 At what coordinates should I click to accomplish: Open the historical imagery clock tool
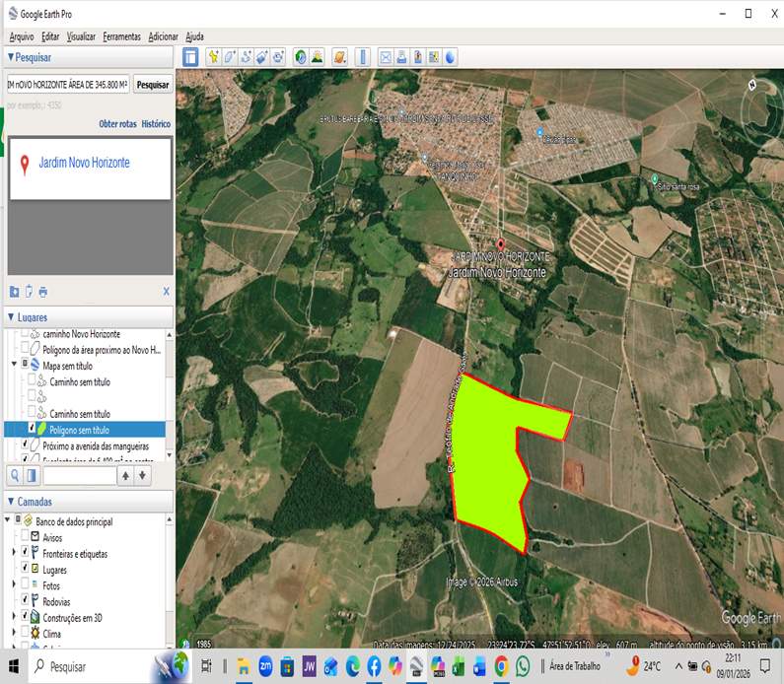point(300,57)
